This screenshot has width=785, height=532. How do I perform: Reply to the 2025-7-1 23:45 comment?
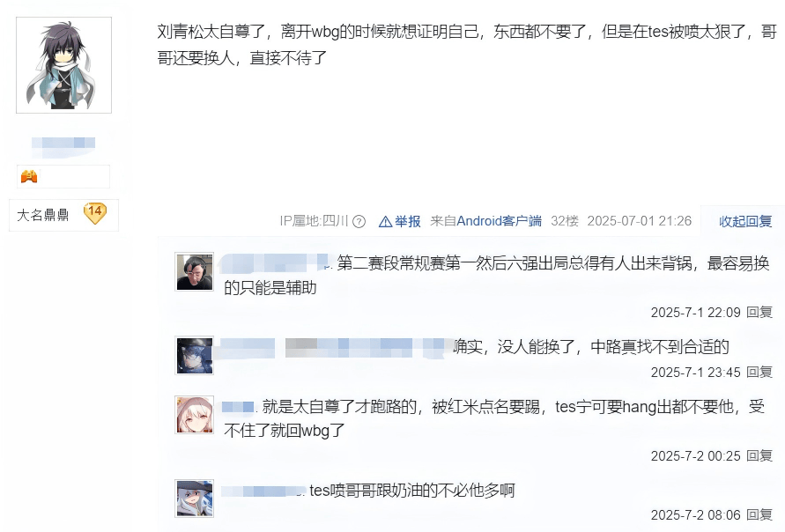point(759,372)
